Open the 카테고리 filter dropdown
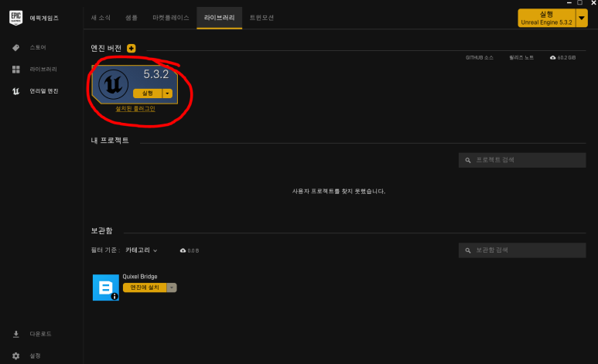The width and height of the screenshot is (598, 364). click(x=141, y=250)
